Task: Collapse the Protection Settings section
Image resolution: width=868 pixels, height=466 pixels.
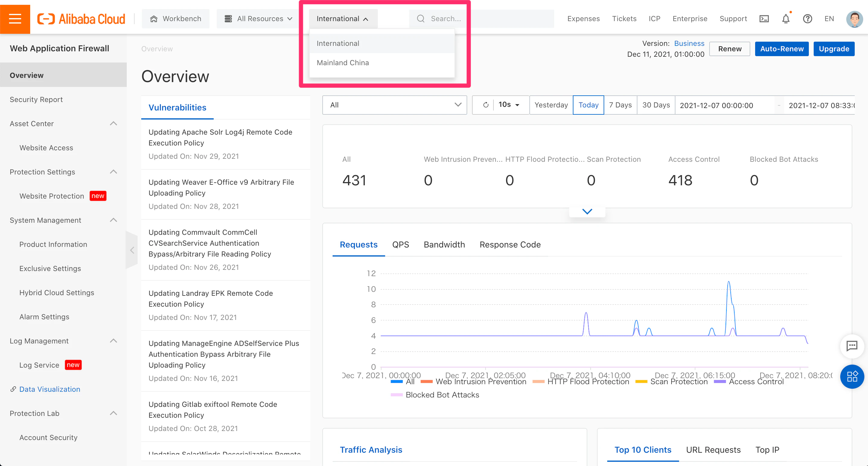Action: coord(113,172)
